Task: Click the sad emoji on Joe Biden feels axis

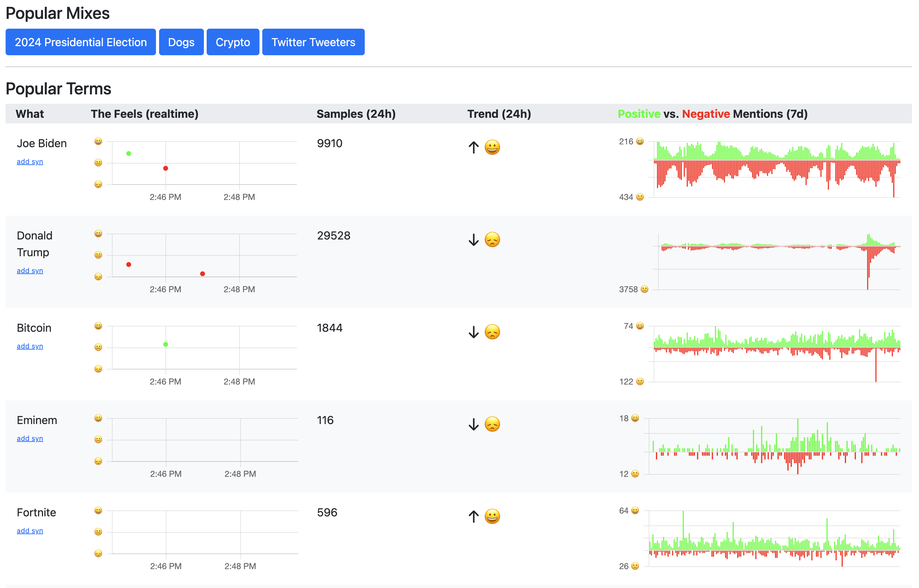Action: [98, 185]
